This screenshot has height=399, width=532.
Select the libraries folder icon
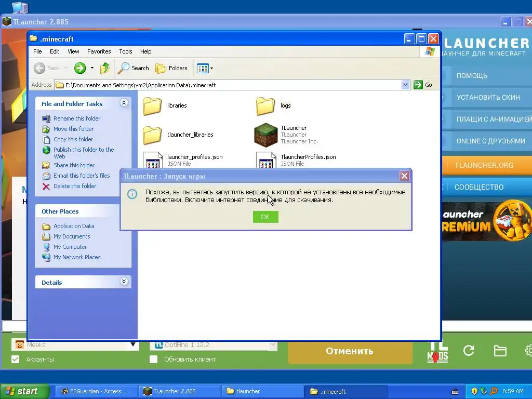[x=152, y=105]
